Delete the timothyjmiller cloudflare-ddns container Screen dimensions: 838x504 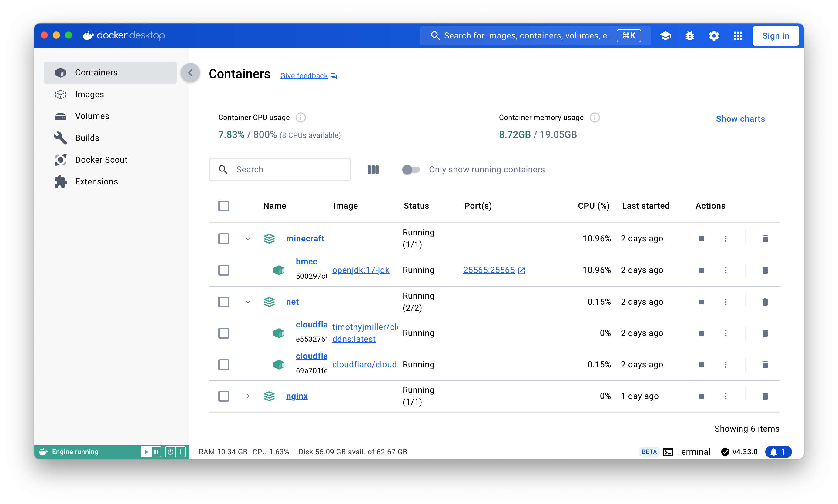pyautogui.click(x=765, y=333)
